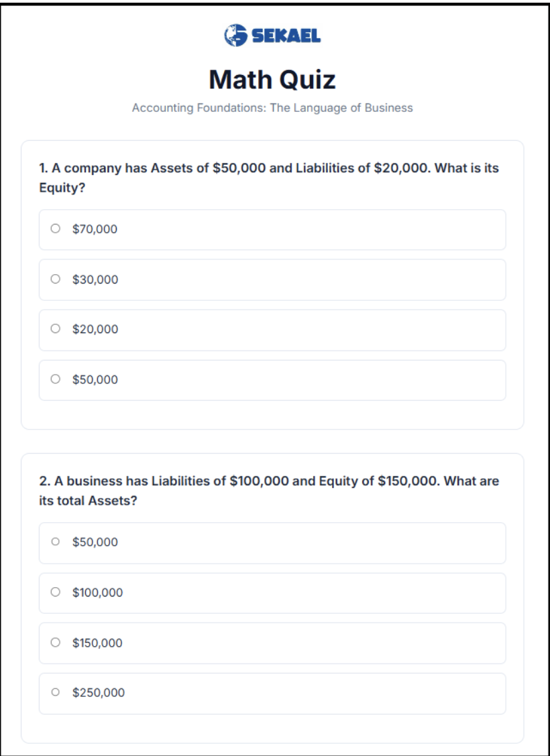Click the "$20,000" answer label text
The height and width of the screenshot is (756, 550).
coord(95,329)
